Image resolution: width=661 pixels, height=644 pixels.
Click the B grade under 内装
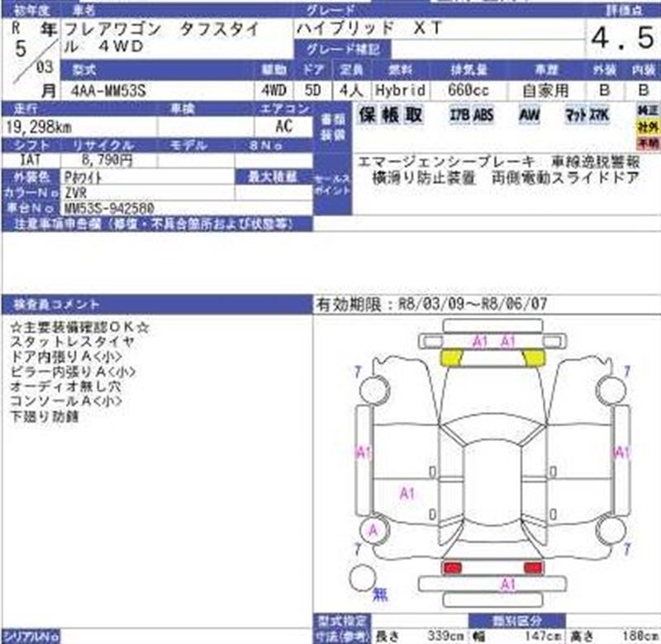tap(643, 90)
